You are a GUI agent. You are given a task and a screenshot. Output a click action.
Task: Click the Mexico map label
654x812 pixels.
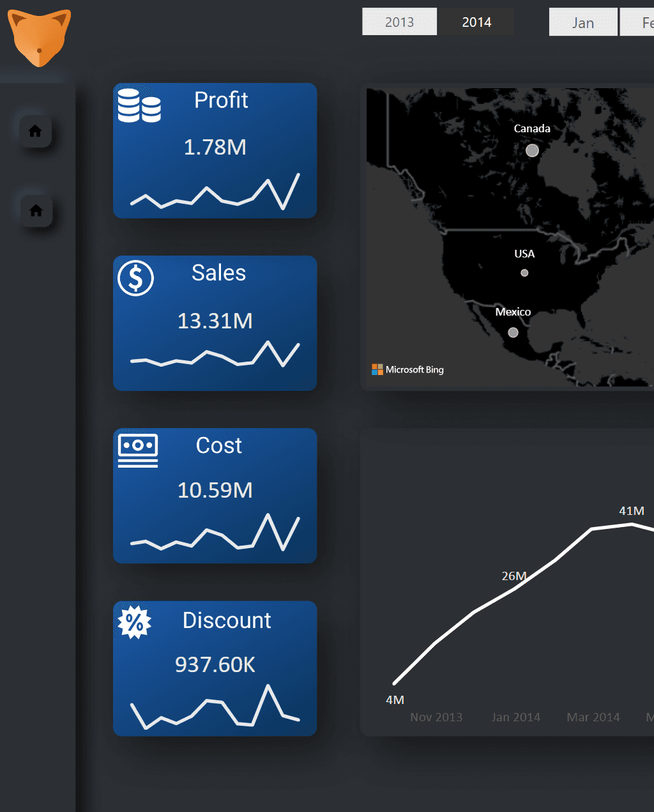click(513, 312)
